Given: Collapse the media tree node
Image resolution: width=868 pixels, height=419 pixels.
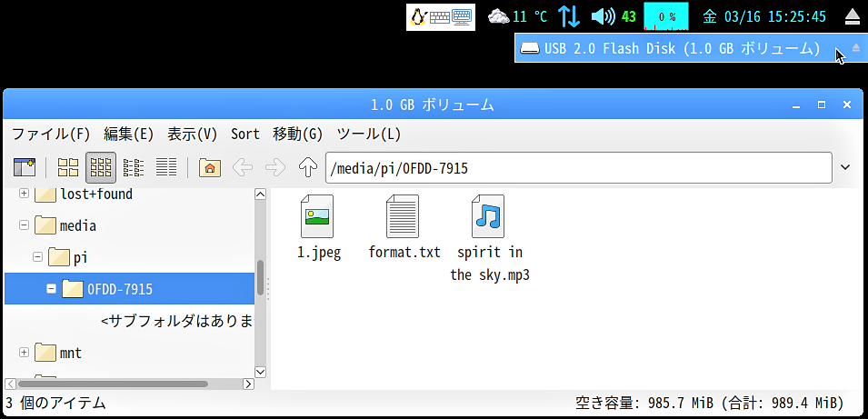Looking at the screenshot, I should [24, 225].
